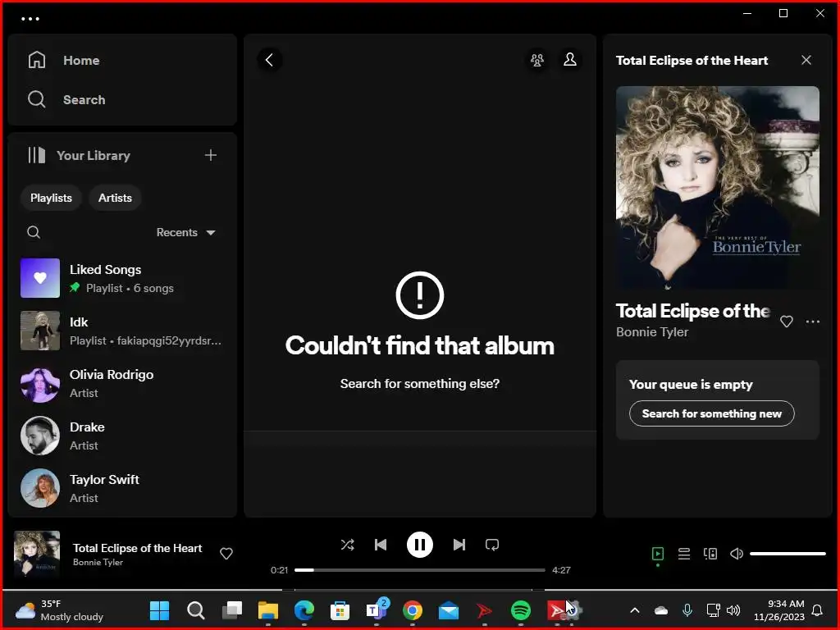Open Bonnie Tyler artist link in panel
Viewport: 840px width, 630px height.
tap(652, 331)
